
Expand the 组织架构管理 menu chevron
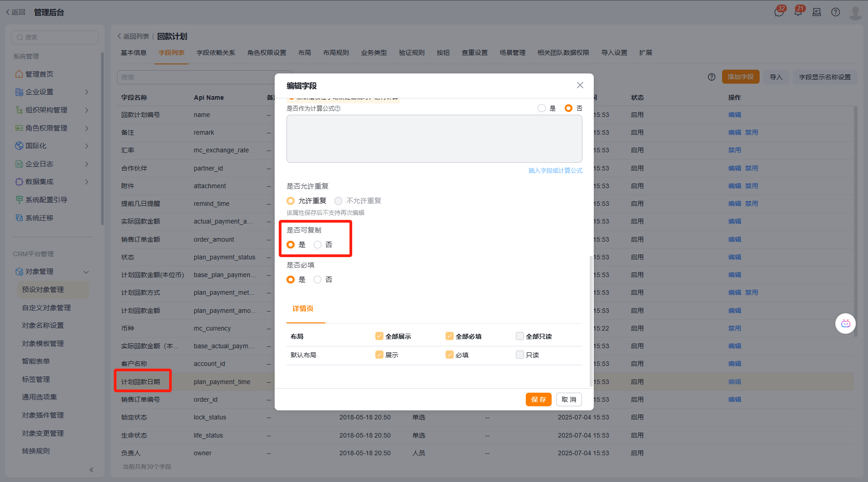(x=87, y=110)
